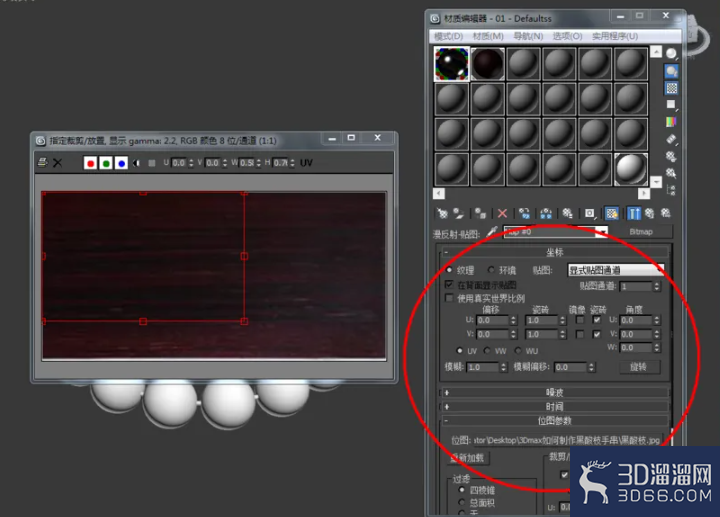Toggle the Backlight icon

[x=671, y=71]
